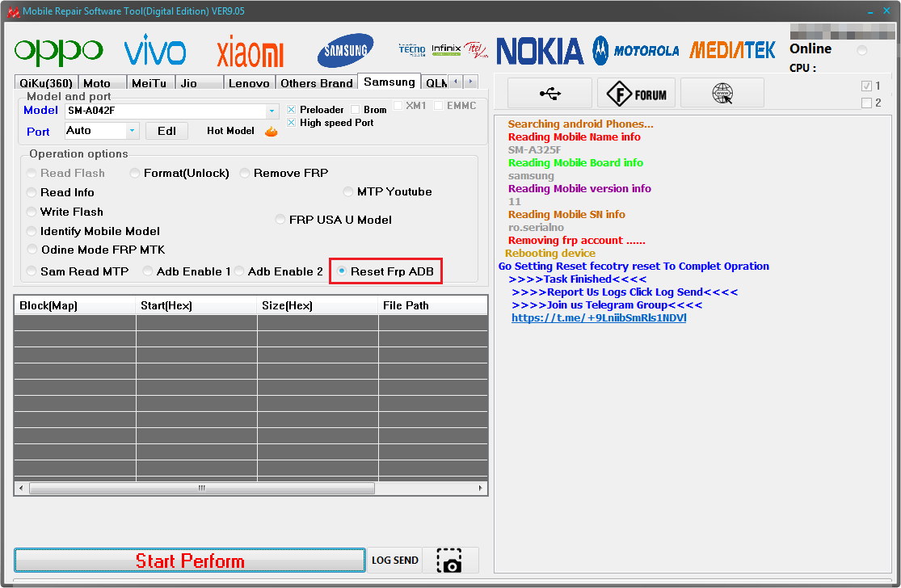This screenshot has height=588, width=901.
Task: Click the USB connection icon button
Action: pos(550,93)
